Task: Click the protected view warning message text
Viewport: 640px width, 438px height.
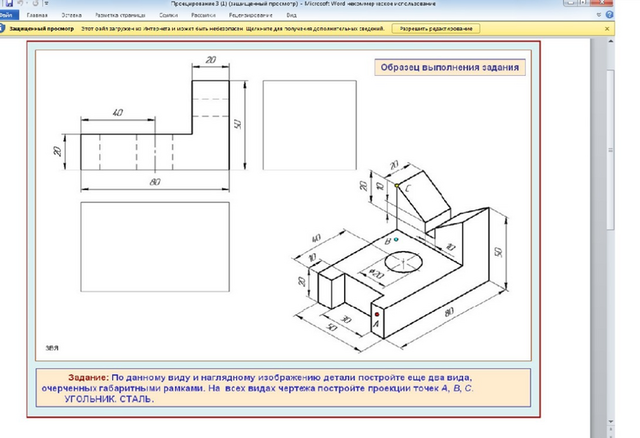Action: [233, 29]
